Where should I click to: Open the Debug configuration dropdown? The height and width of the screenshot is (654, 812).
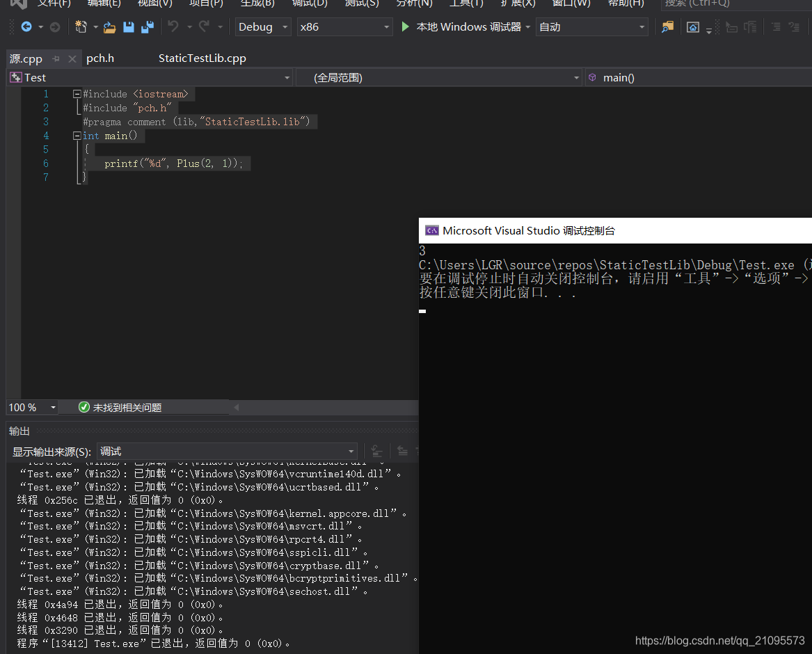point(262,26)
